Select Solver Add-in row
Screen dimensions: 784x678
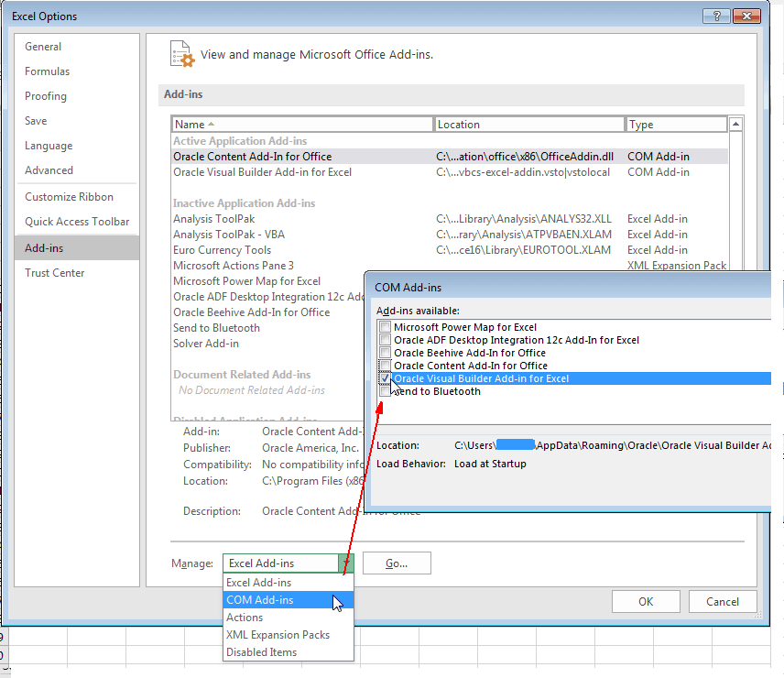268,344
